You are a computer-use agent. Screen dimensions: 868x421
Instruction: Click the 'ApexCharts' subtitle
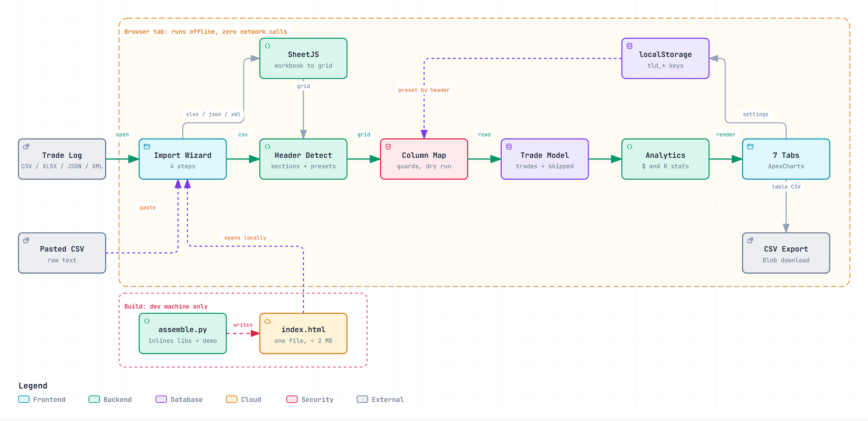[786, 166]
